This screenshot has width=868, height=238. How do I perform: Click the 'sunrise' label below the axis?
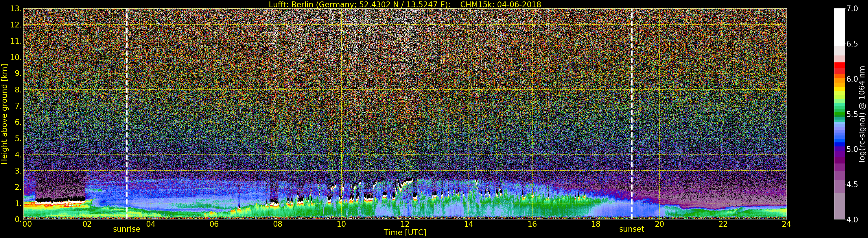tap(126, 229)
